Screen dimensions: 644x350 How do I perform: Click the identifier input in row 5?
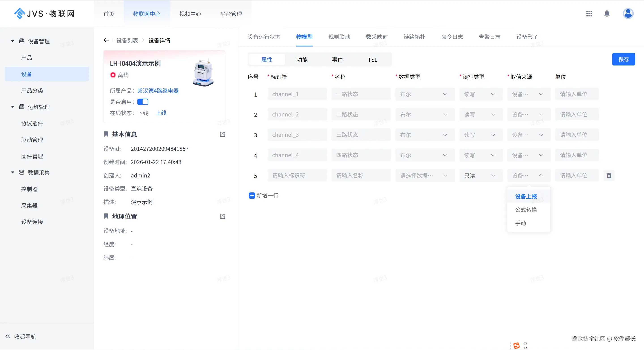click(297, 175)
